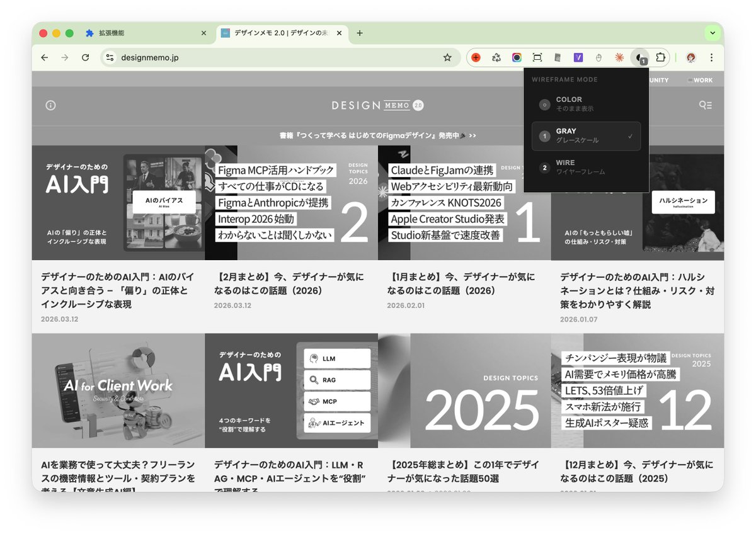Select GRAY grayscale mode option

586,136
